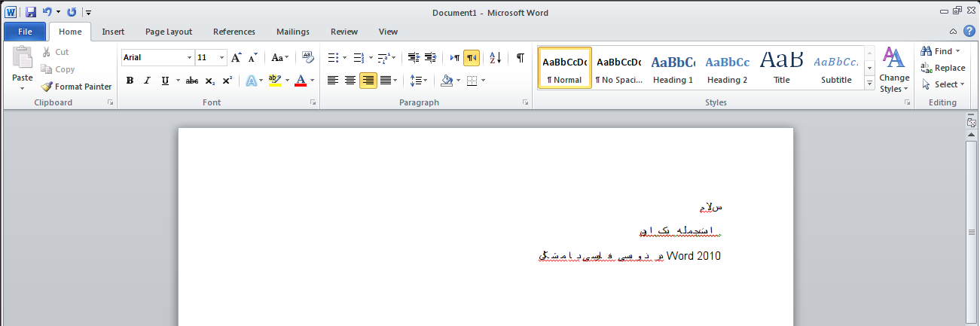The width and height of the screenshot is (980, 326).
Task: Open the File tab
Action: coord(25,32)
